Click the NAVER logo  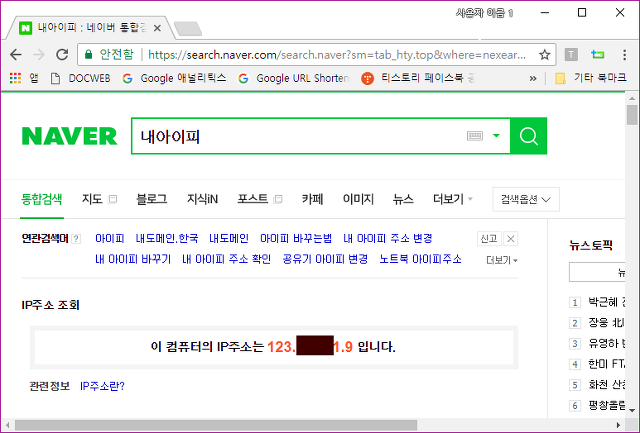pyautogui.click(x=69, y=136)
